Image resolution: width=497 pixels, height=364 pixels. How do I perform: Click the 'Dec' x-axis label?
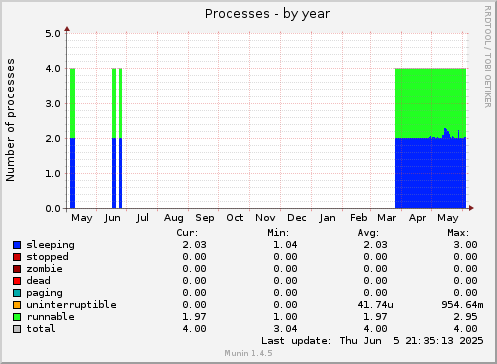pos(297,218)
